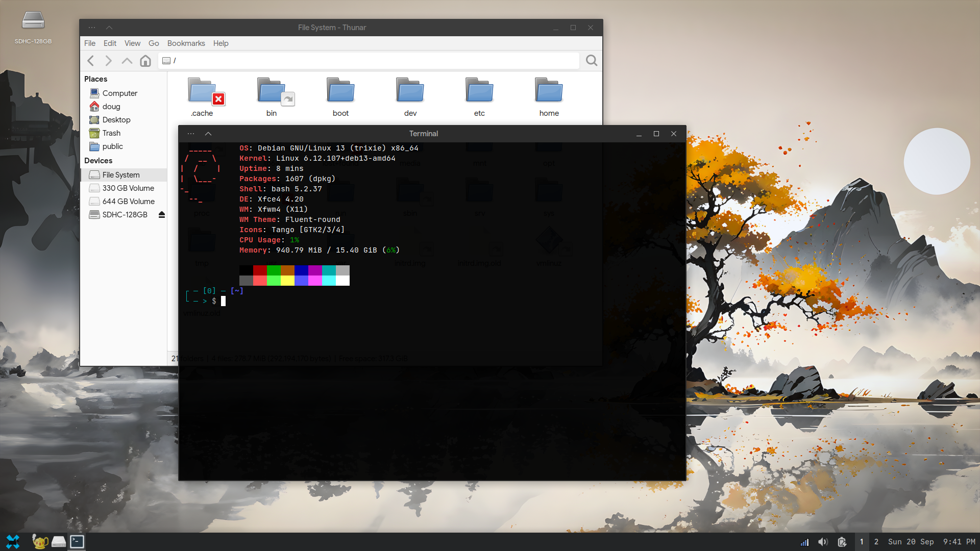Switch to workspace 1

(x=862, y=542)
